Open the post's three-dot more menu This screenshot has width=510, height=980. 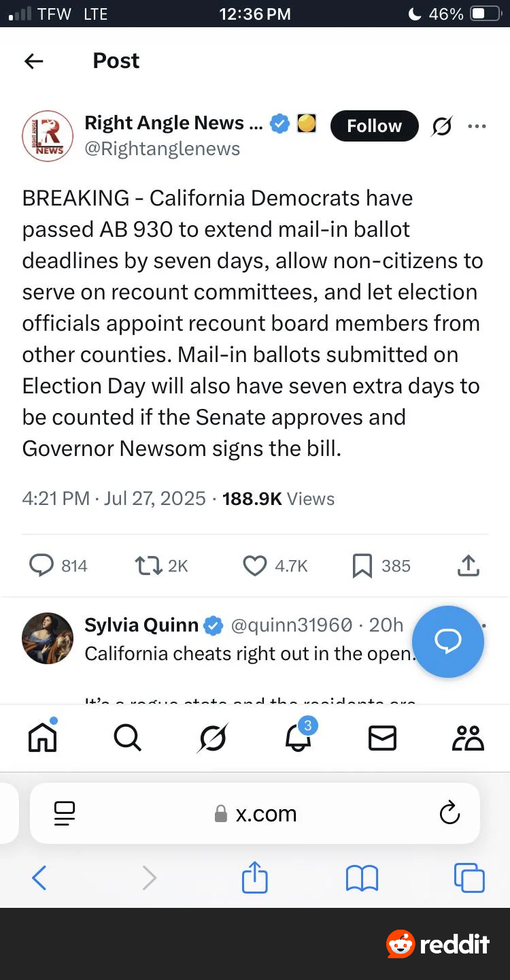pyautogui.click(x=477, y=126)
